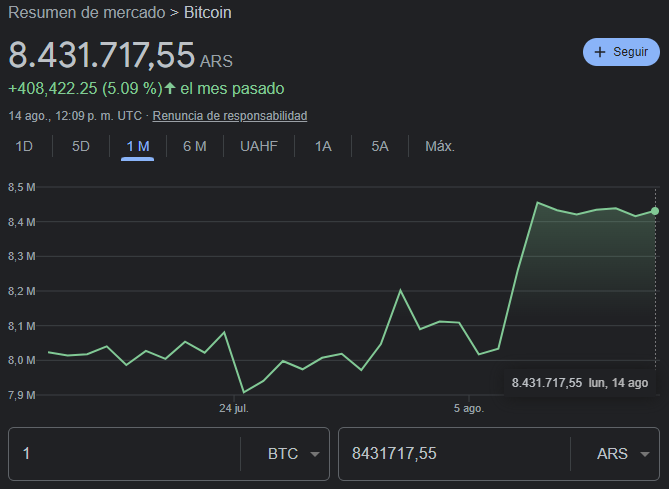Click the 5 ago. axis label
669x489 pixels.
[x=469, y=408]
